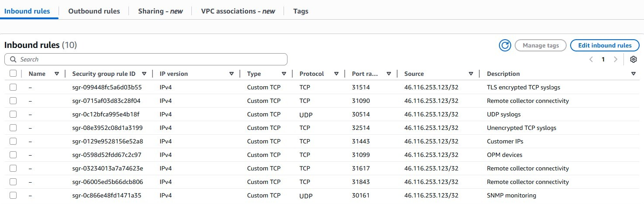The width and height of the screenshot is (644, 204).
Task: Sort by IP version column arrow
Action: click(232, 74)
